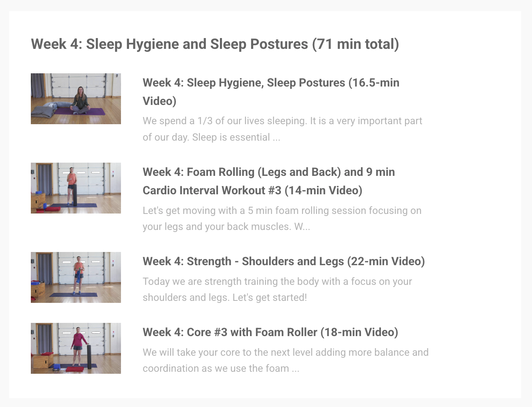Open the Foam Rolling video thumbnail
The height and width of the screenshot is (407, 532).
[76, 188]
